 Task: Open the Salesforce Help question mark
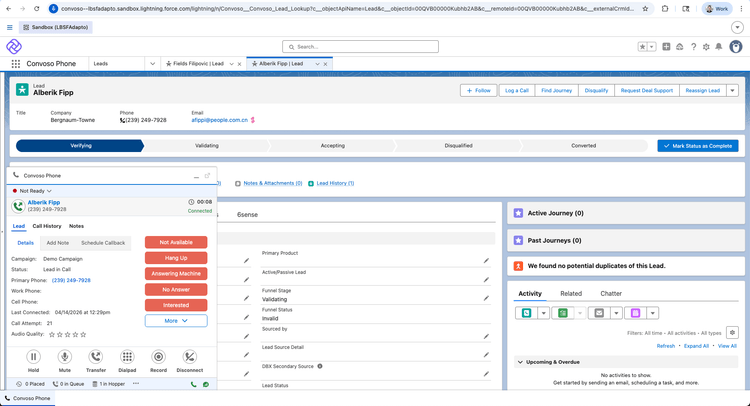tap(693, 46)
